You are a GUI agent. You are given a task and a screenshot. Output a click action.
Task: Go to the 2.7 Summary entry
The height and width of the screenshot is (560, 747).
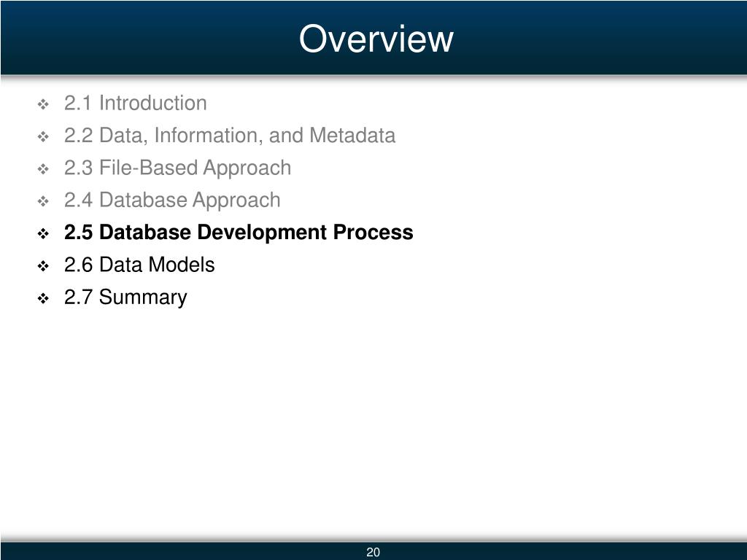pos(125,297)
